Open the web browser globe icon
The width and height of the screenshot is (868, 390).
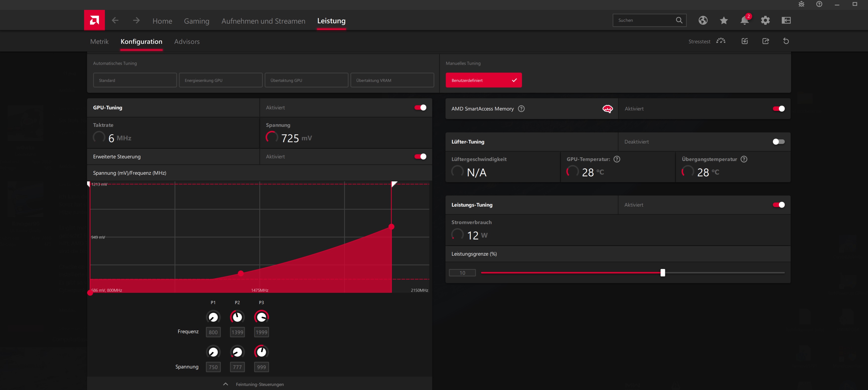tap(703, 21)
